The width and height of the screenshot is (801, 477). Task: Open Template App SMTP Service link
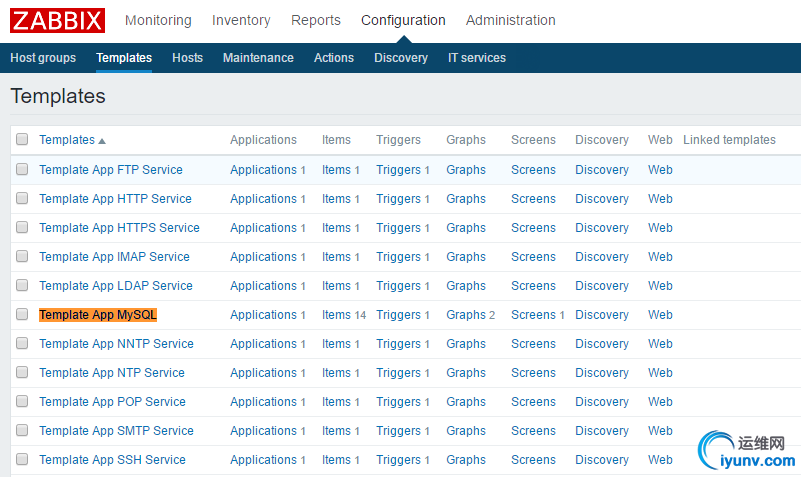tap(116, 431)
